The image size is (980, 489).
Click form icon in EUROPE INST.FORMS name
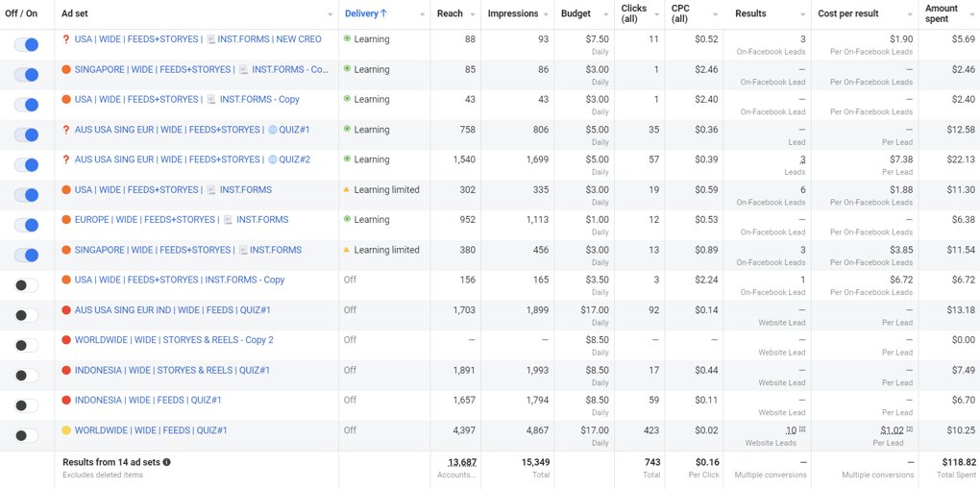pos(228,219)
